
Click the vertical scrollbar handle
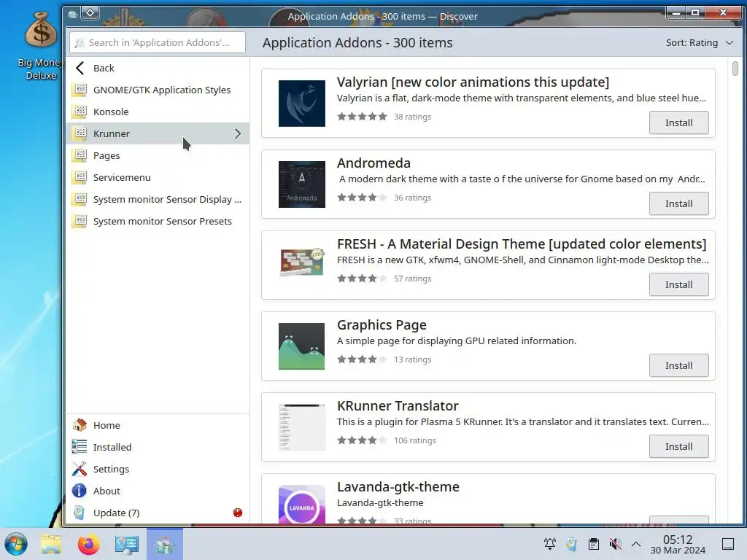coord(735,69)
